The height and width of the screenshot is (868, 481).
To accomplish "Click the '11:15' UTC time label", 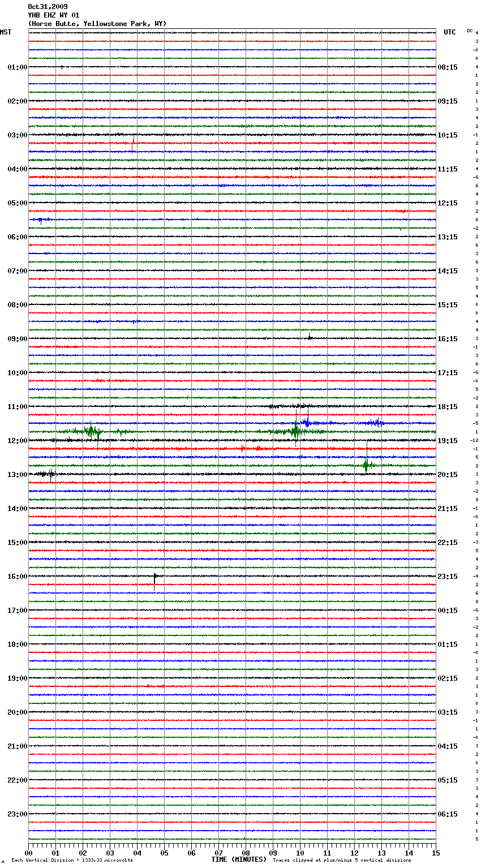I will point(448,169).
